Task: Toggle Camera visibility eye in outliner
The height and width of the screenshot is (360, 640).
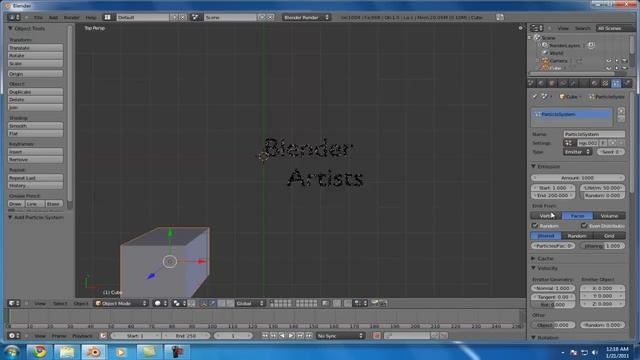Action: (x=609, y=60)
